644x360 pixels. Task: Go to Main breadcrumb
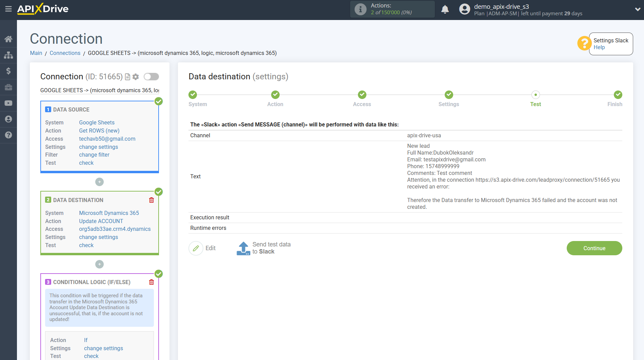coord(36,53)
